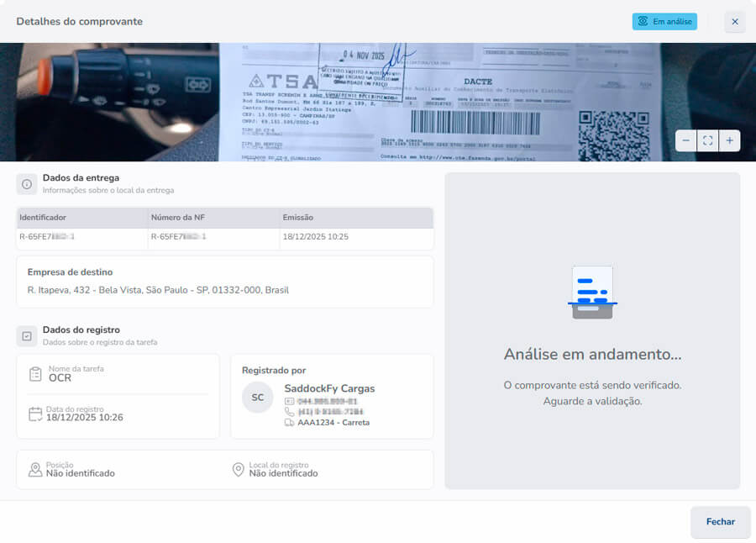Click the registration date 18/12/2025 10:26

click(84, 418)
